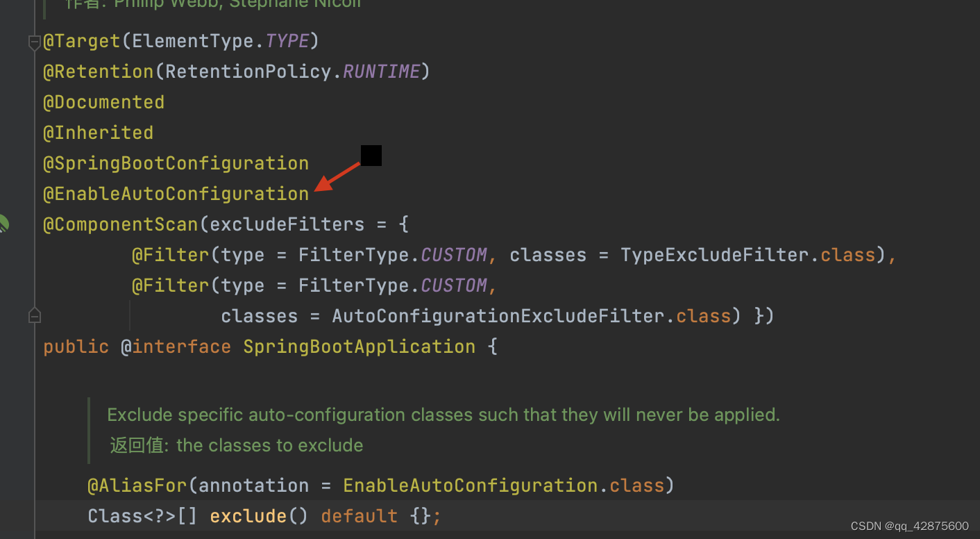
Task: Click fold end marker beside AutoConfigurationExcludeFilter line
Action: [x=34, y=316]
